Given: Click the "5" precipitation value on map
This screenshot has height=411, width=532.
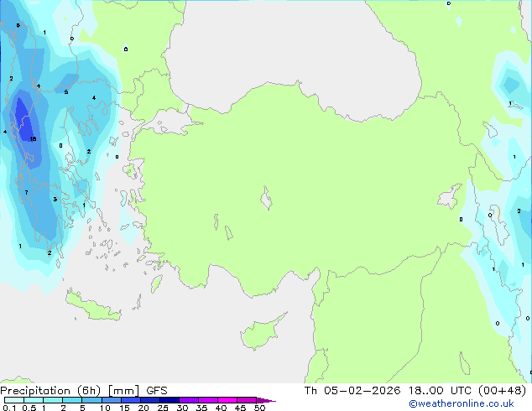Looking at the screenshot, I should click(66, 92).
